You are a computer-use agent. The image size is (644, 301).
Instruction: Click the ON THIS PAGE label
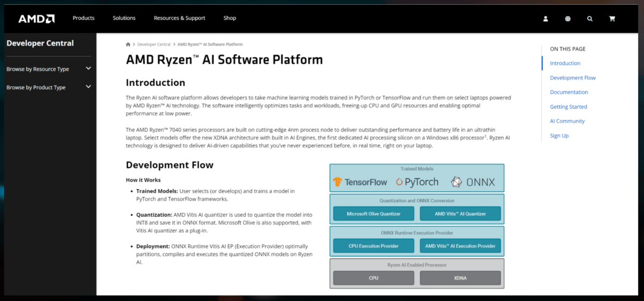pyautogui.click(x=568, y=49)
